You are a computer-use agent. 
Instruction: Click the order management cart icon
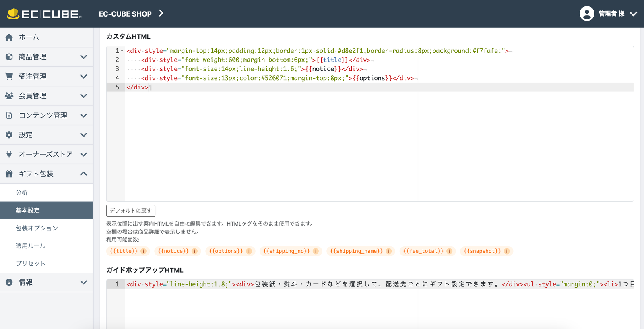coord(9,76)
